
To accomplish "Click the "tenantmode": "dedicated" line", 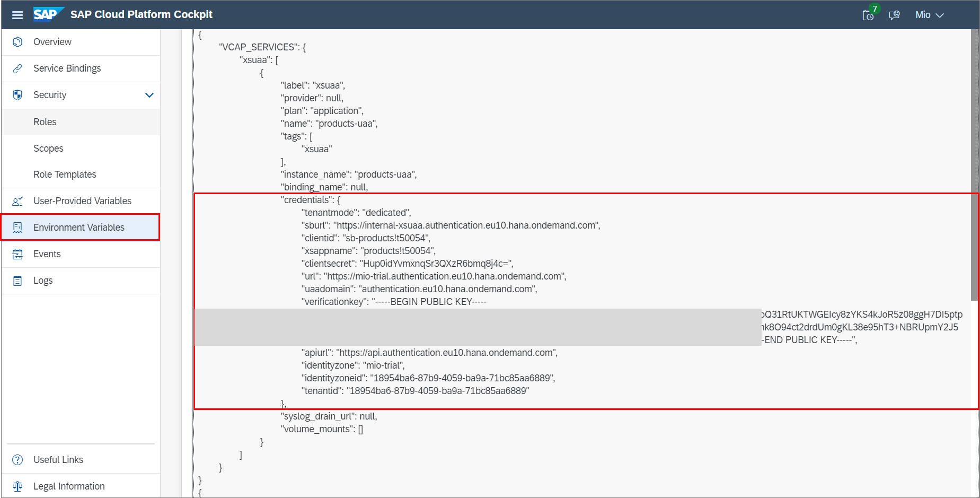I will (x=356, y=213).
